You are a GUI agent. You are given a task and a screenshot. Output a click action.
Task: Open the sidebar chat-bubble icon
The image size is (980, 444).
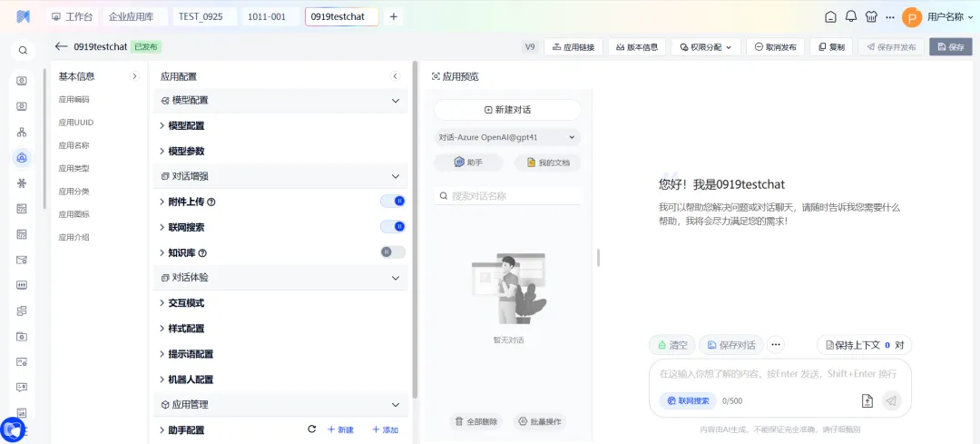22,387
